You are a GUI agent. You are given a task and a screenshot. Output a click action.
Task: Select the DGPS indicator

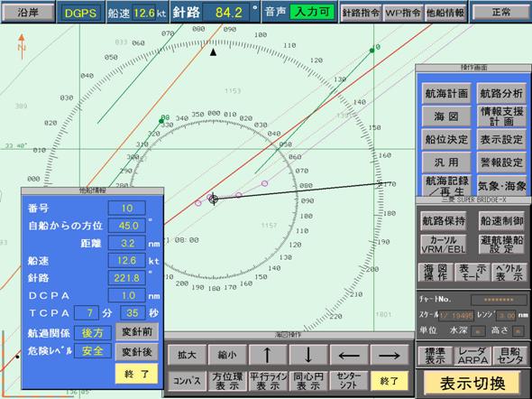click(81, 13)
